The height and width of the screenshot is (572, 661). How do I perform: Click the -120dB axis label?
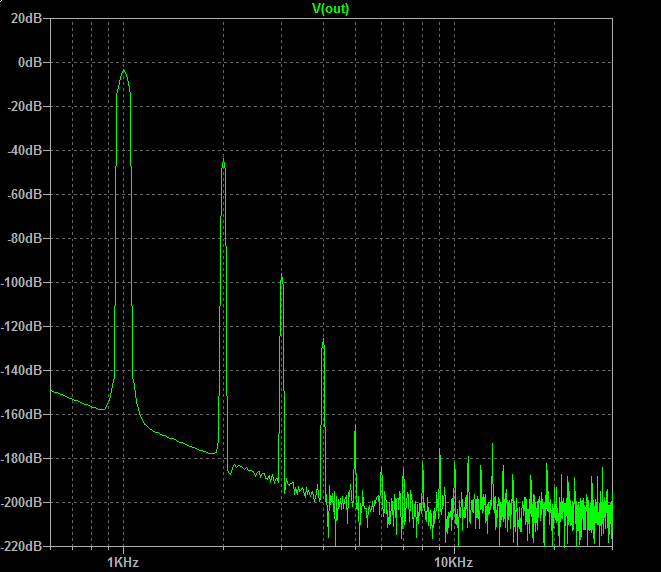22,326
